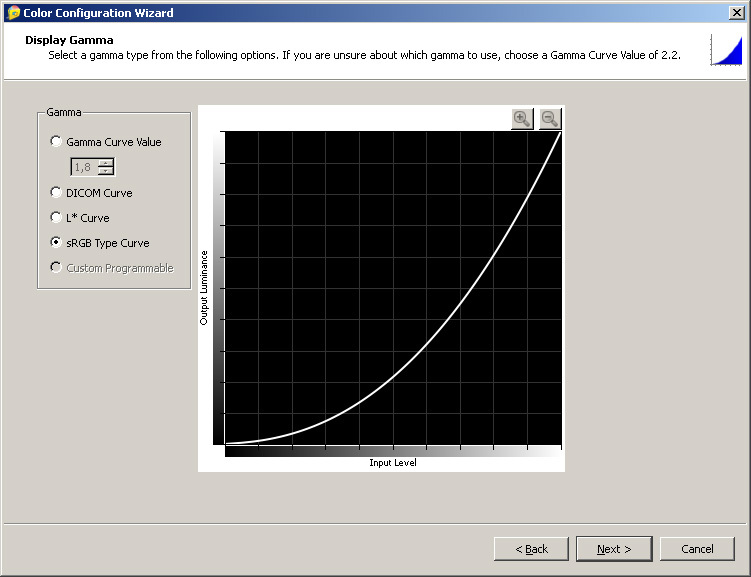Image resolution: width=751 pixels, height=577 pixels.
Task: Click the Display Gamma heading
Action: tap(69, 40)
